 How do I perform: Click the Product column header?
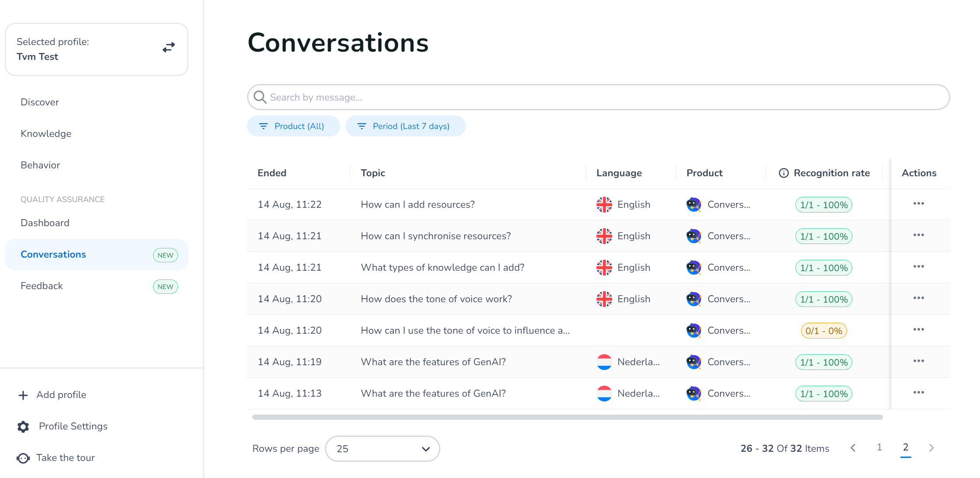click(704, 173)
